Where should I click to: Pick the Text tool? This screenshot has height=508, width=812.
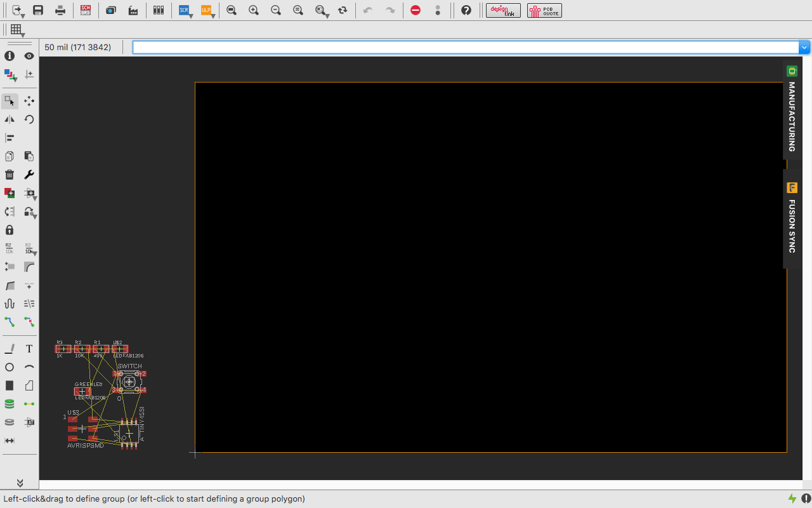point(29,349)
